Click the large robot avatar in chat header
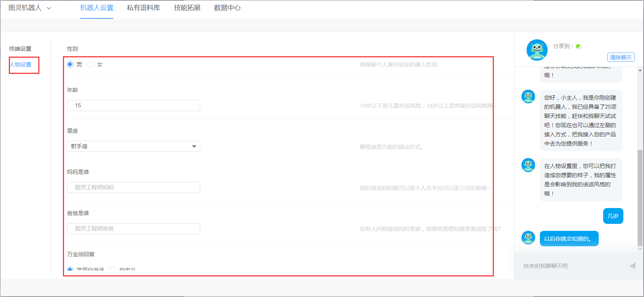This screenshot has width=644, height=297. tap(537, 50)
